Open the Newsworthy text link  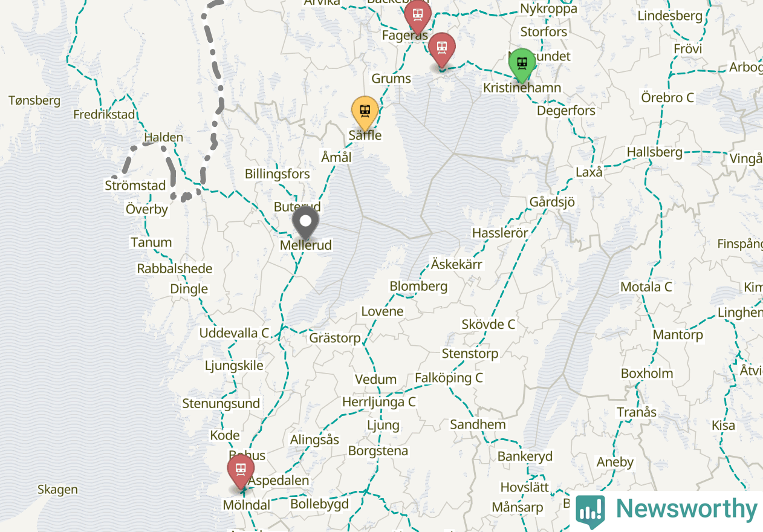(x=687, y=509)
